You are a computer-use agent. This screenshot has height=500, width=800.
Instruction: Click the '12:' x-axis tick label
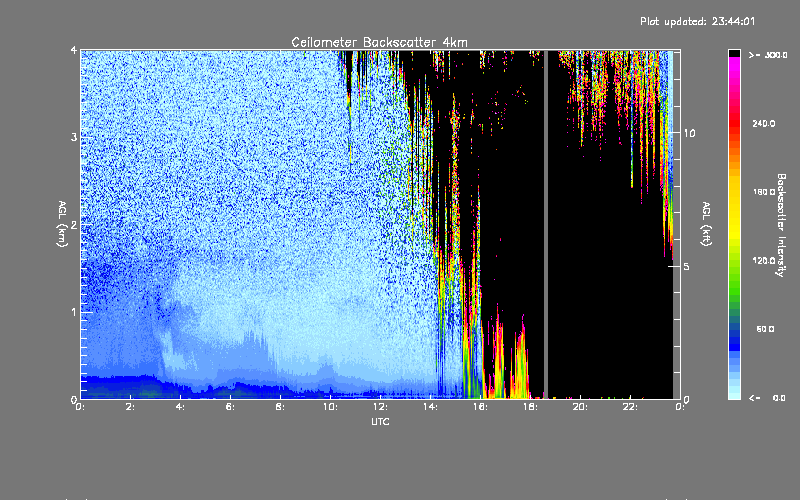(x=380, y=407)
